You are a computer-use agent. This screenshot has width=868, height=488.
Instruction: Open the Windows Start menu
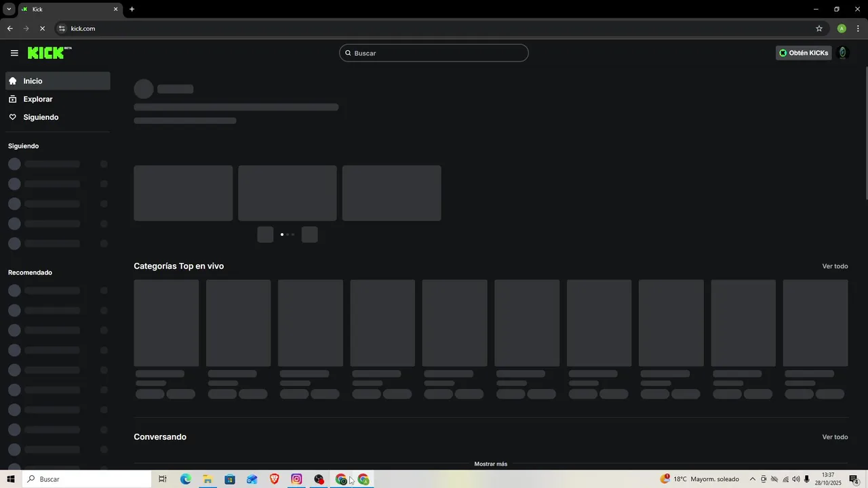coord(11,479)
